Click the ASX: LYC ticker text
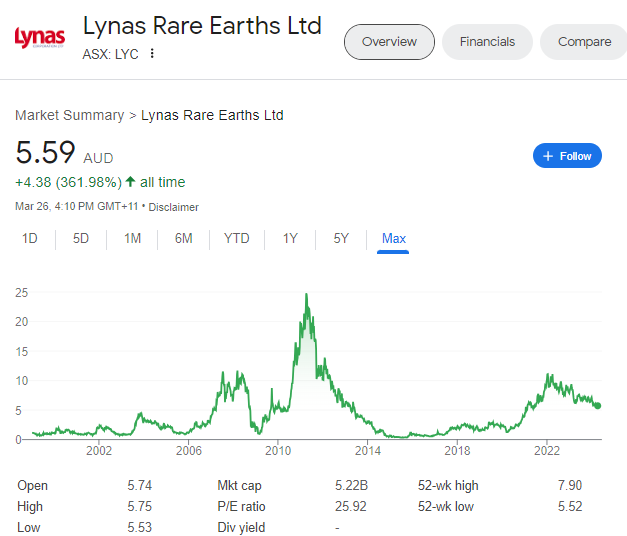This screenshot has width=627, height=536. (x=110, y=54)
